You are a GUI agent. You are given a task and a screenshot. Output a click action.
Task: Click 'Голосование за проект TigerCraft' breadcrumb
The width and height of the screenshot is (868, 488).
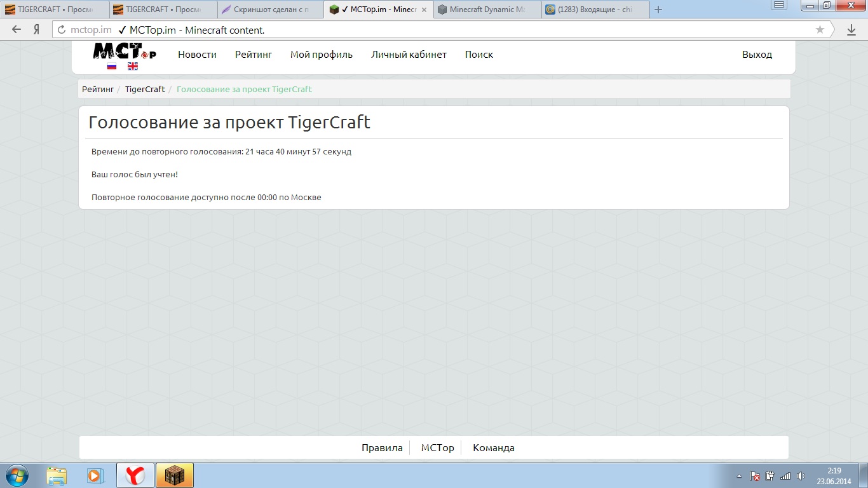(244, 89)
